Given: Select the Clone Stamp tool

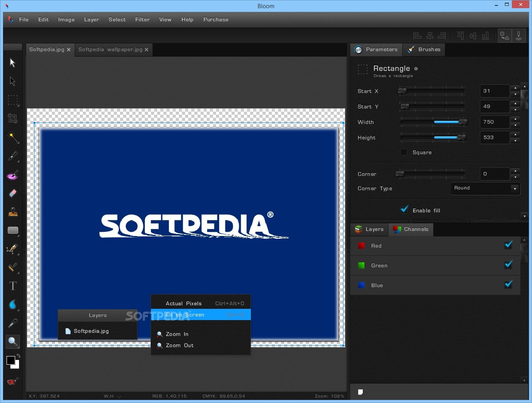Looking at the screenshot, I should 13,212.
